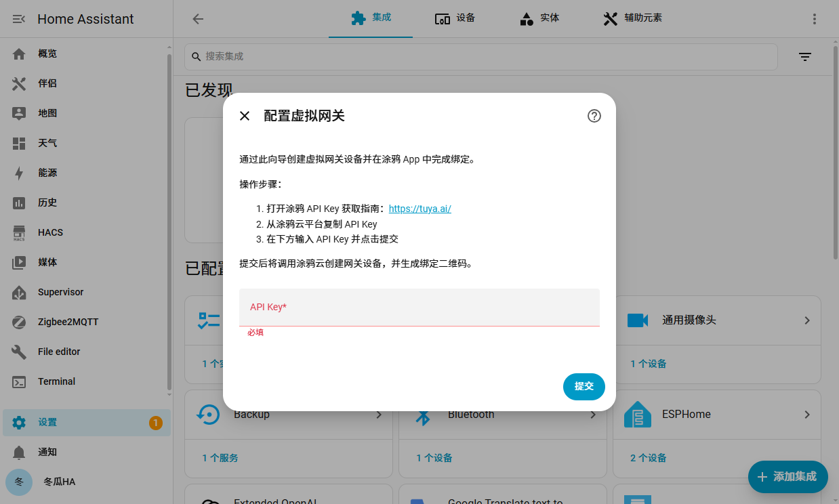Screen dimensions: 839x504
Task: Collapse the sidebar with the menu icon
Action: pos(19,19)
